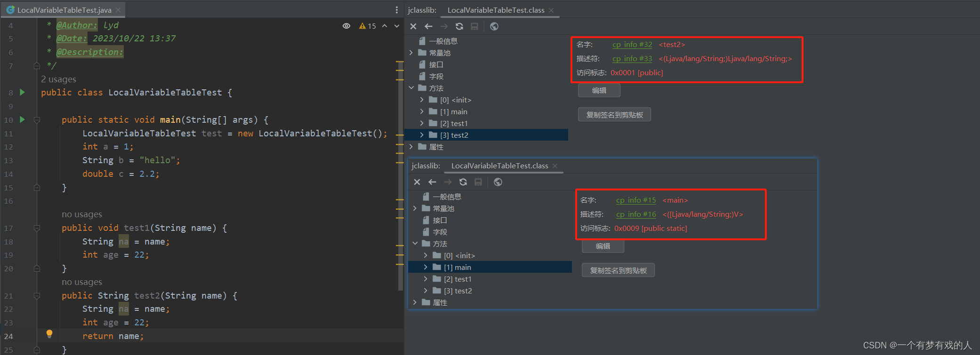Run main method via gutter arrow at line 10
The height and width of the screenshot is (355, 980).
[22, 119]
